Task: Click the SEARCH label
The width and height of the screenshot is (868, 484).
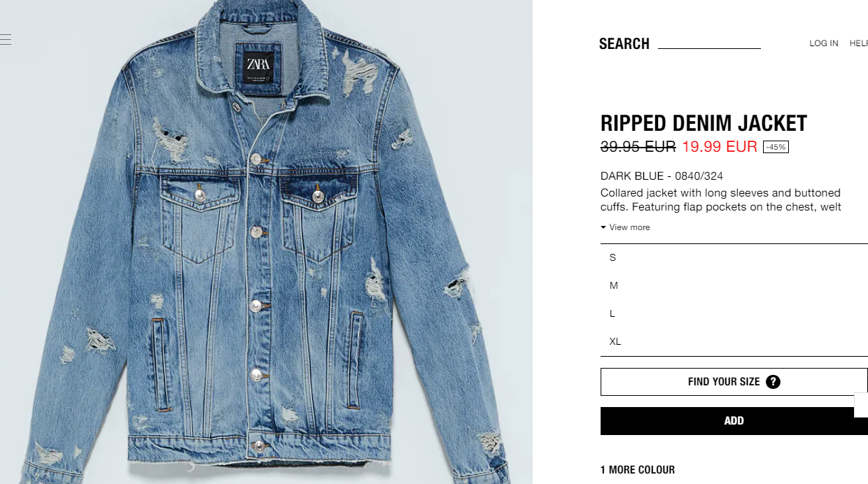Action: (x=624, y=44)
